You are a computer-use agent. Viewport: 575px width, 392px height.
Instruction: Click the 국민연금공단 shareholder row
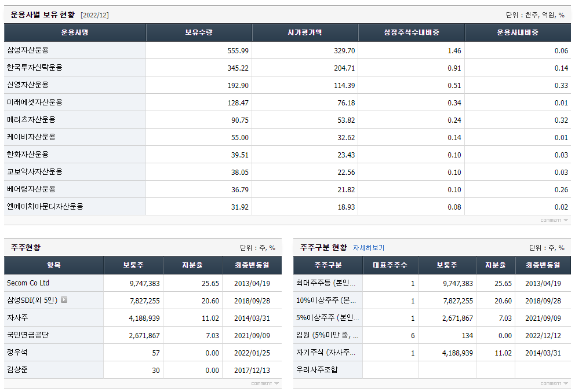point(143,335)
